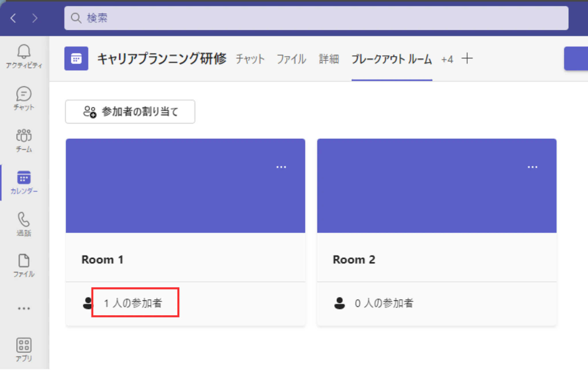The image size is (588, 370).
Task: Click the 検索 search field
Action: pos(316,18)
